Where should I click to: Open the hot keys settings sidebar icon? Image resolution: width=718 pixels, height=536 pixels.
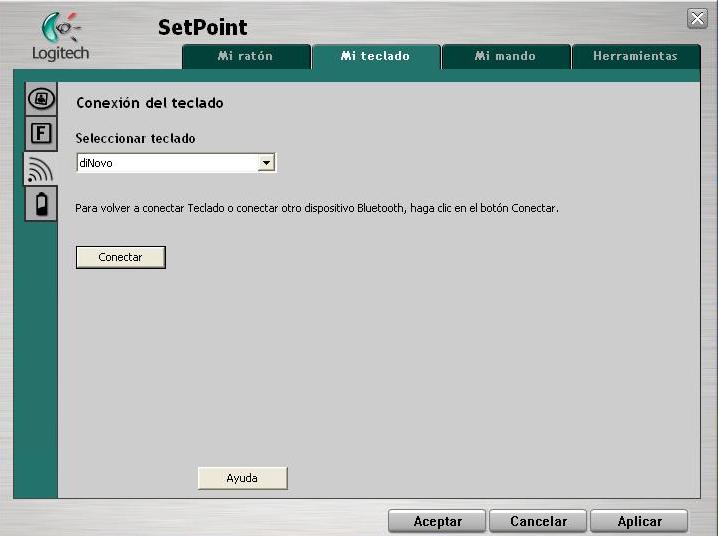(x=40, y=99)
